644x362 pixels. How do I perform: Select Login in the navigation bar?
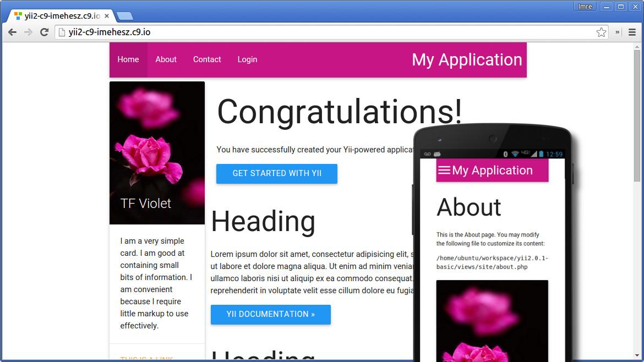pos(247,59)
